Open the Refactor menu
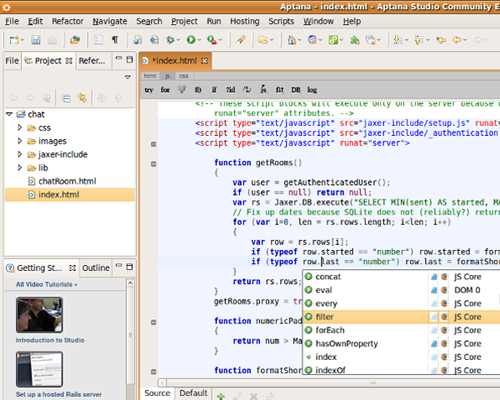The height and width of the screenshot is (400, 500). click(x=68, y=21)
